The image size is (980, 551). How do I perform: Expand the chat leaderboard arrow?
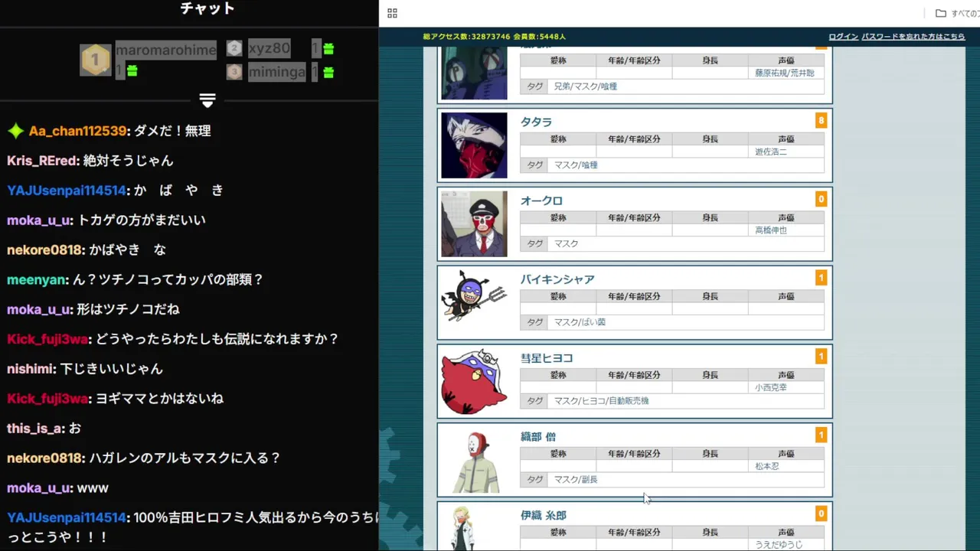[207, 101]
